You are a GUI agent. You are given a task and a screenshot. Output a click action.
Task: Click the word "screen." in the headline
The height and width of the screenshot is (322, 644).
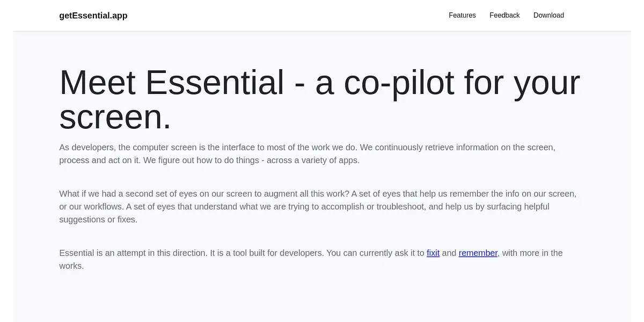coord(115,116)
